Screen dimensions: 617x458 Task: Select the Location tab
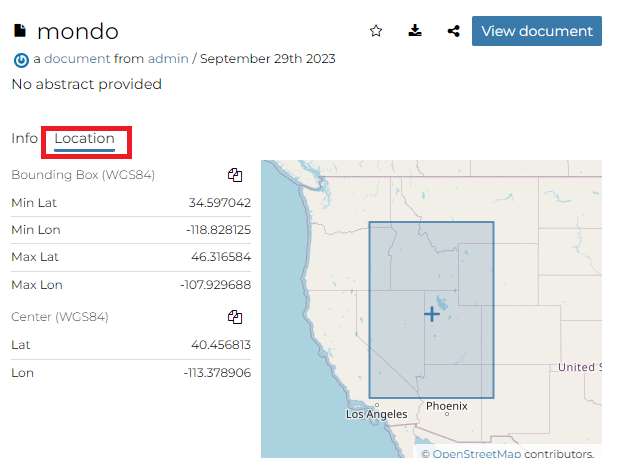pyautogui.click(x=85, y=138)
